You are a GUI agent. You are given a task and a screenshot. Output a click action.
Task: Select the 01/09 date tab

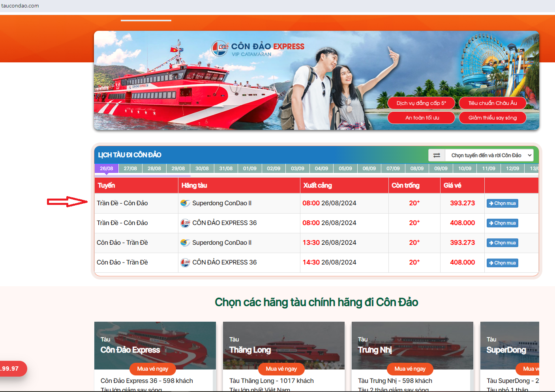click(x=250, y=169)
